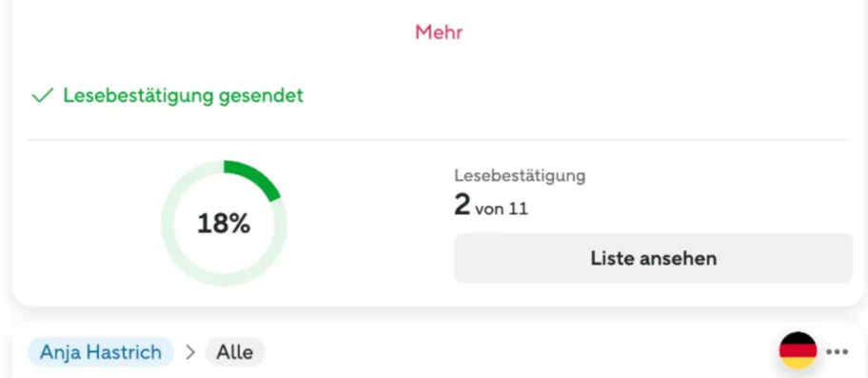868x378 pixels.
Task: Click the empty center of the donut chart
Action: click(x=224, y=251)
